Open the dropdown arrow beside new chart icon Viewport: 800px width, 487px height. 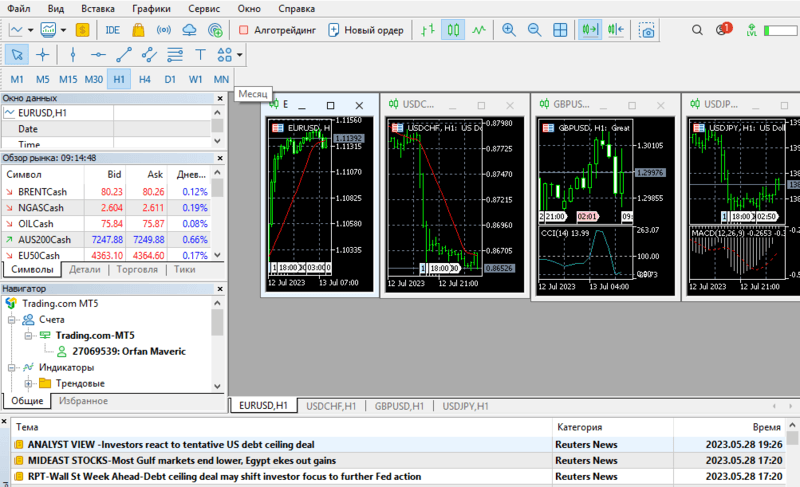point(31,30)
